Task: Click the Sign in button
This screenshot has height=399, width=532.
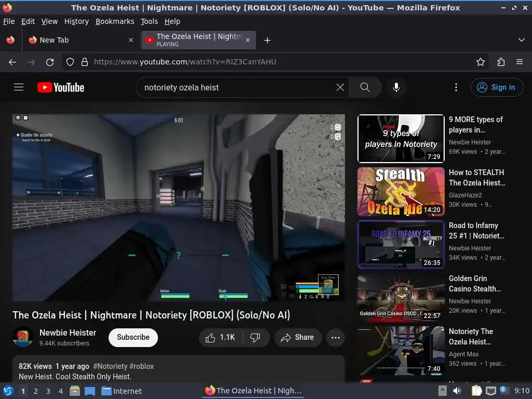Action: coord(497,87)
